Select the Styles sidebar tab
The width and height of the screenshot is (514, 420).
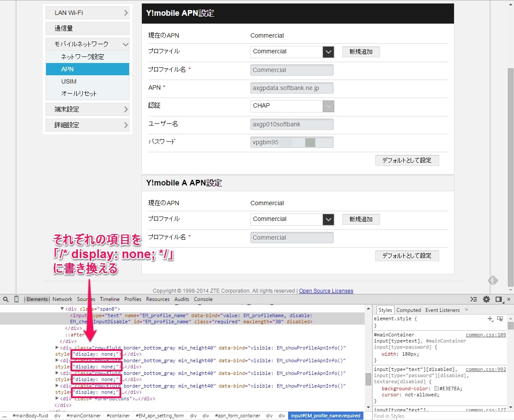coord(385,310)
